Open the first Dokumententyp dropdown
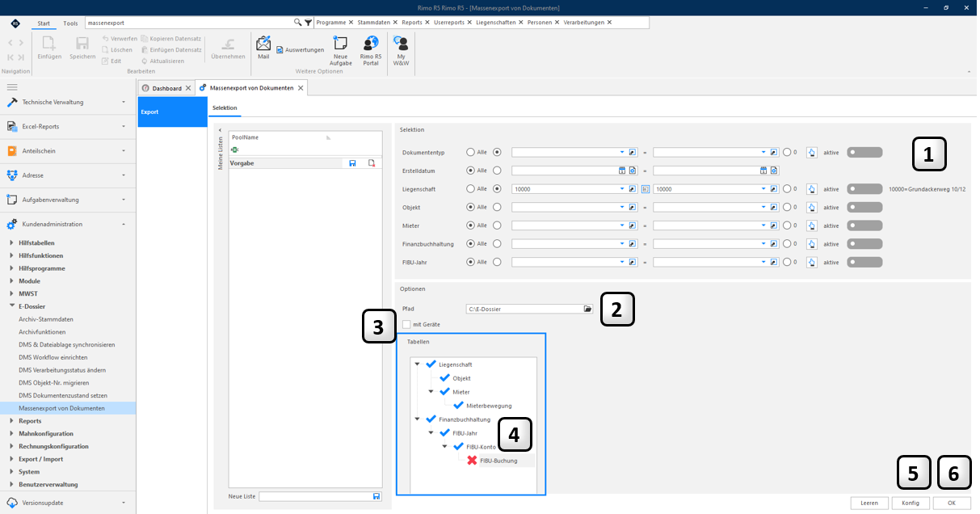This screenshot has width=980, height=514. [622, 152]
